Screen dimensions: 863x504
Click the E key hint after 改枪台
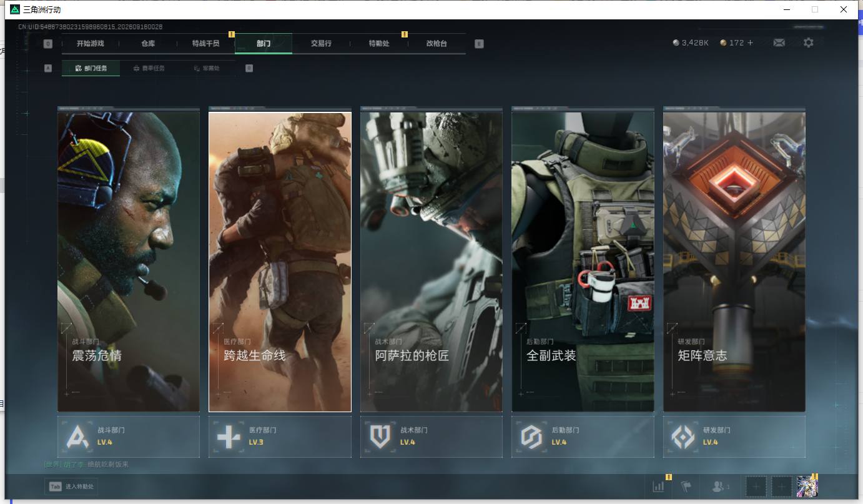[x=479, y=44]
